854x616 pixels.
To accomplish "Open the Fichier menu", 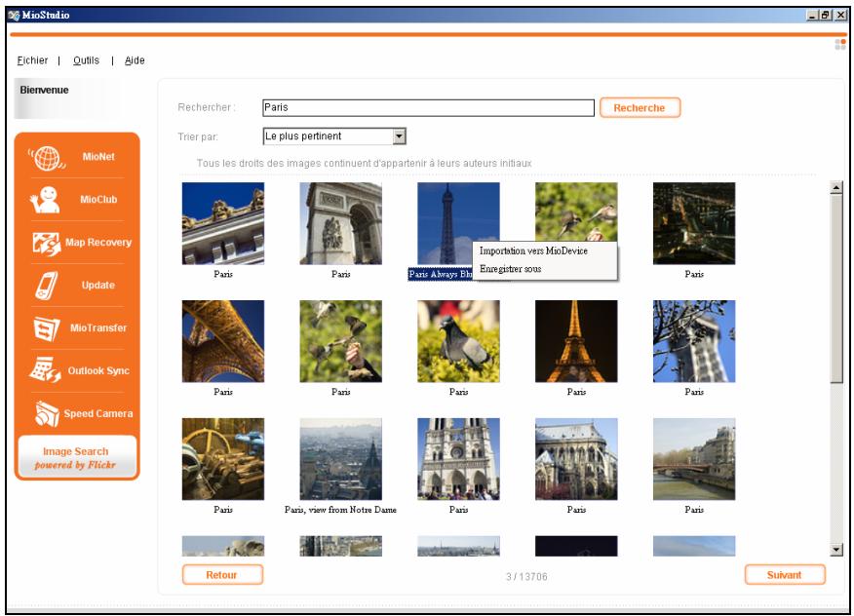I will 32,60.
